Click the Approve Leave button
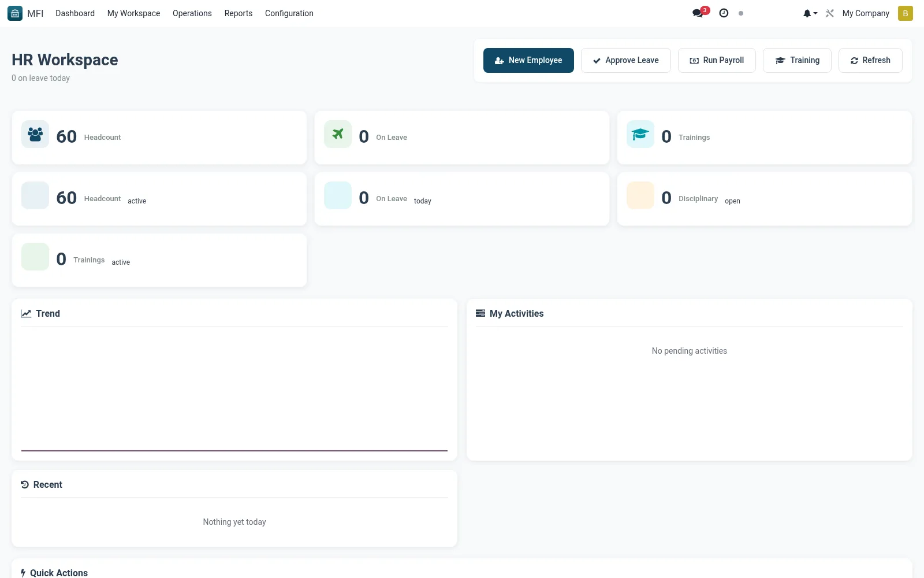The image size is (924, 578). [625, 60]
